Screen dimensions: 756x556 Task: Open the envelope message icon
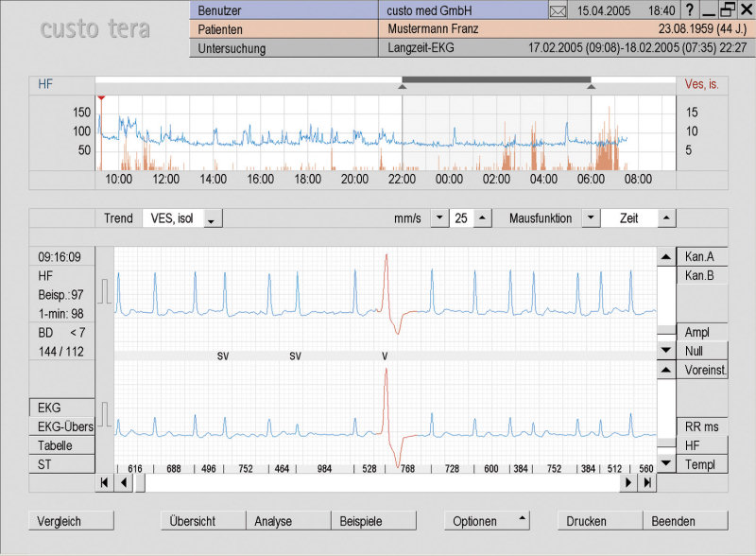point(558,10)
